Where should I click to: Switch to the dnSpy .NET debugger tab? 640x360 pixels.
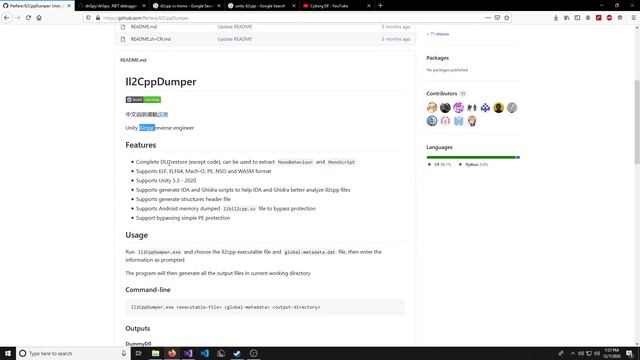112,6
